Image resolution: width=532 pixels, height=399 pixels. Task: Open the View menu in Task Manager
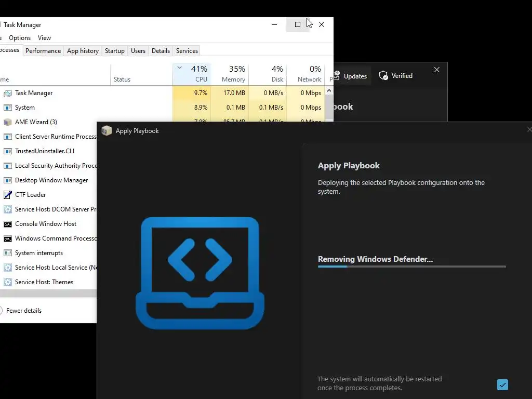[x=45, y=37]
